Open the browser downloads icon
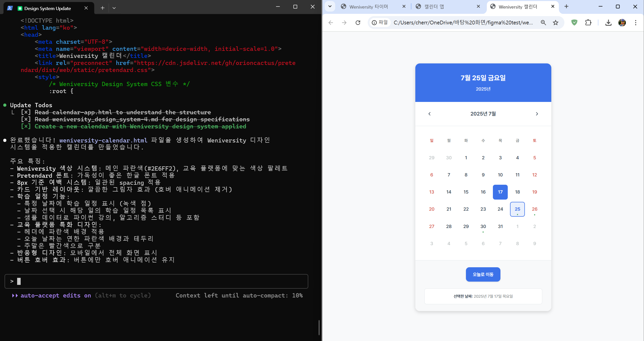The image size is (644, 341). pyautogui.click(x=608, y=23)
